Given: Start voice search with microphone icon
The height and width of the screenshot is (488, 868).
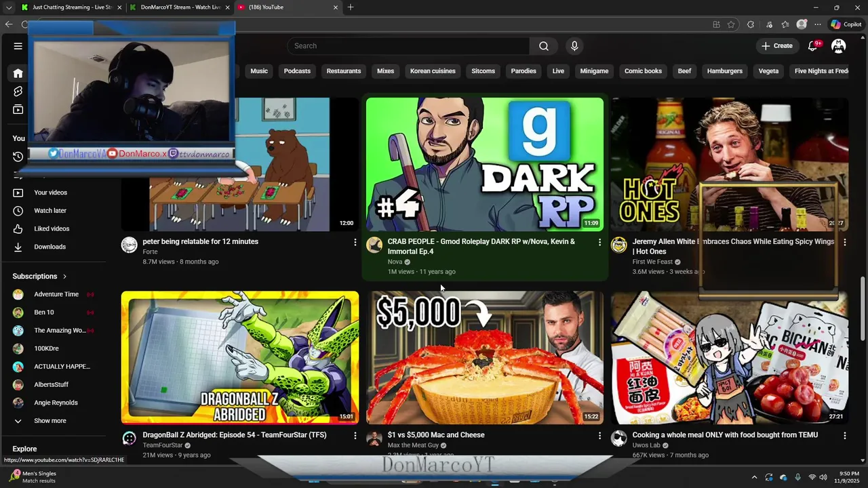Looking at the screenshot, I should pyautogui.click(x=574, y=46).
